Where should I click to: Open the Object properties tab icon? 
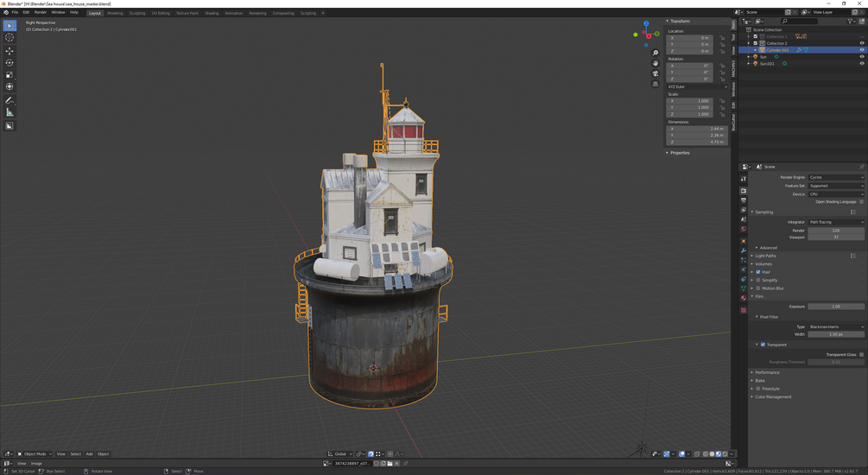tap(744, 241)
